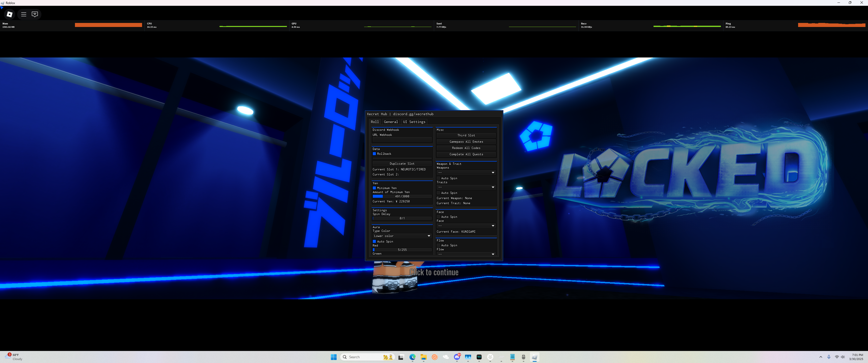Open the Traits dropdown list

pyautogui.click(x=466, y=187)
